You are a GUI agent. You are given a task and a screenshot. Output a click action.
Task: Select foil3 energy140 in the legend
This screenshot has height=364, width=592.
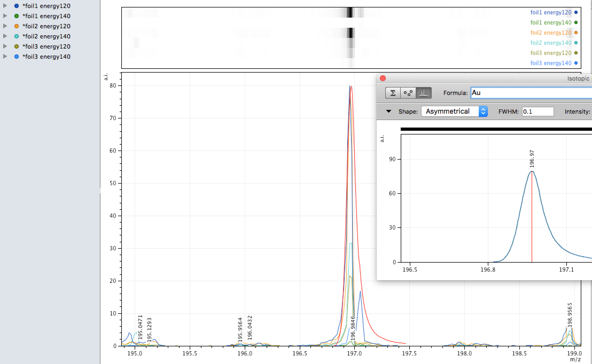coord(551,63)
